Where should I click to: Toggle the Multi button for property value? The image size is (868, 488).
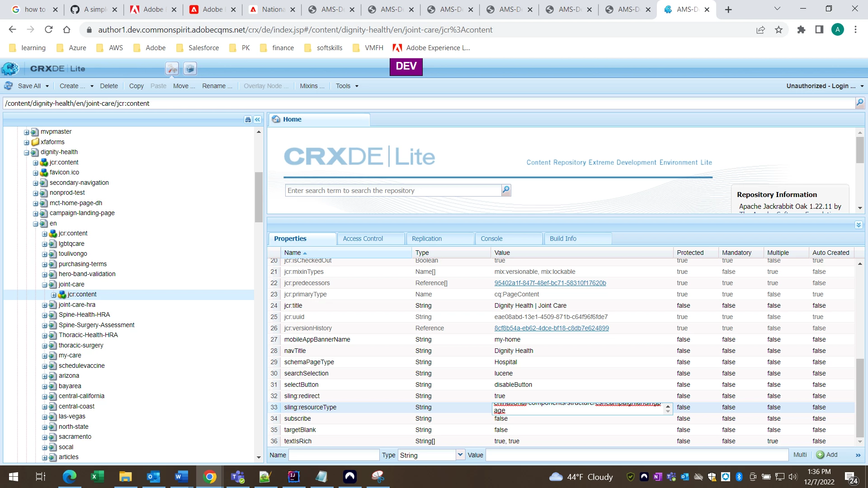pos(800,455)
